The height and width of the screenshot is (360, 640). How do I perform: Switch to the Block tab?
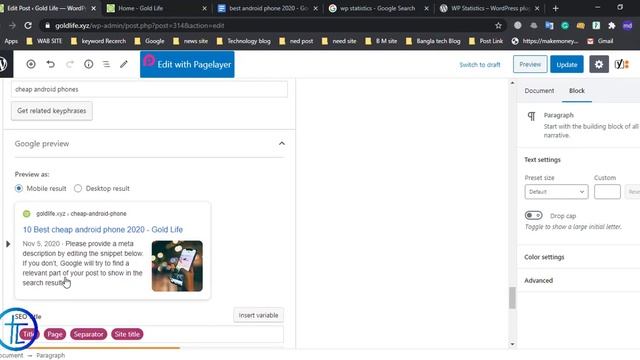click(577, 91)
